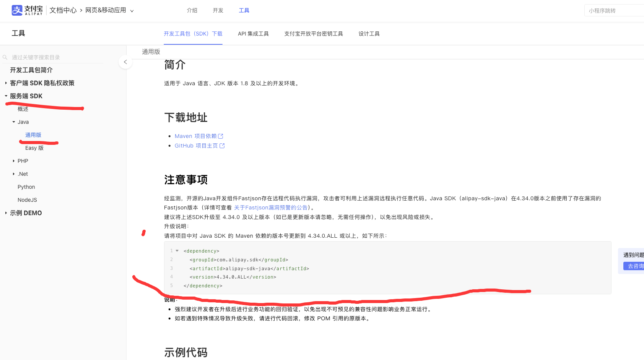Click the 去咨询 button
The width and height of the screenshot is (644, 360).
click(634, 266)
